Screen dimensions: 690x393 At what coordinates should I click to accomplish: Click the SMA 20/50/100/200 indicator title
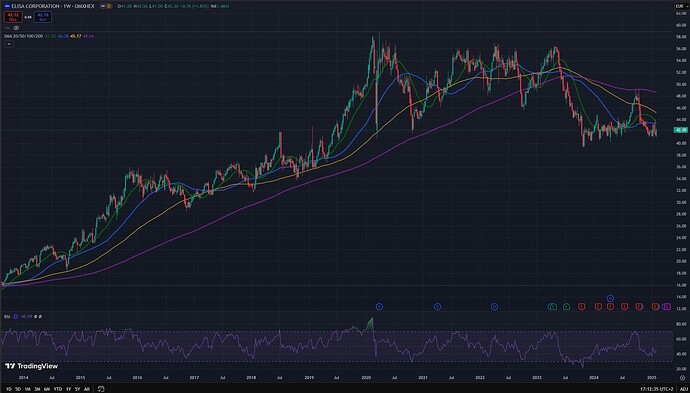23,36
